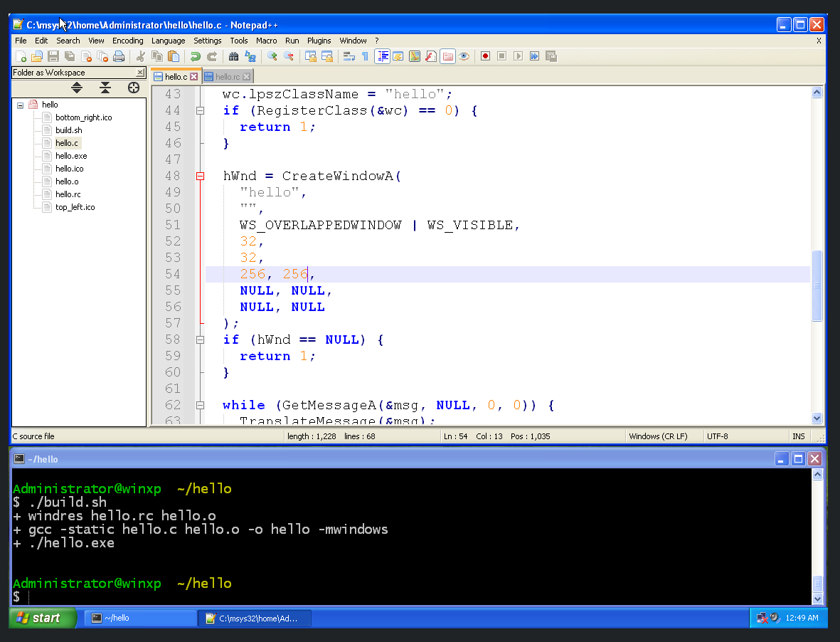This screenshot has width=840, height=642.
Task: Click the Zoom Out toolbar icon
Action: tap(288, 56)
